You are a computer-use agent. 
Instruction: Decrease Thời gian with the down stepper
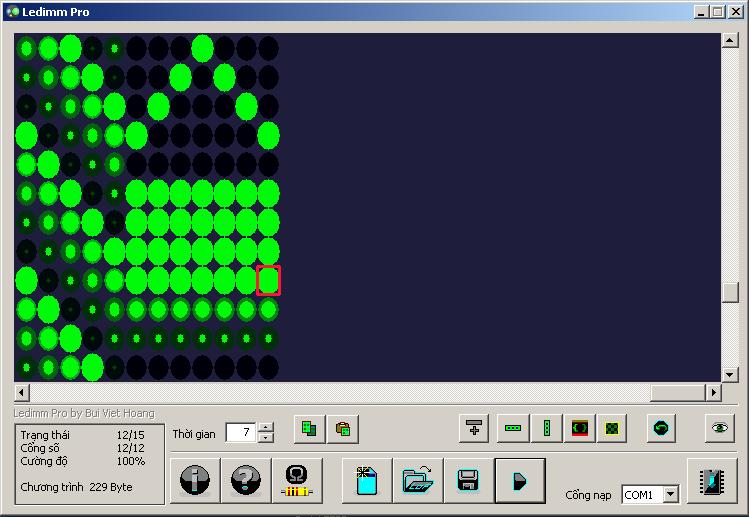[x=266, y=438]
